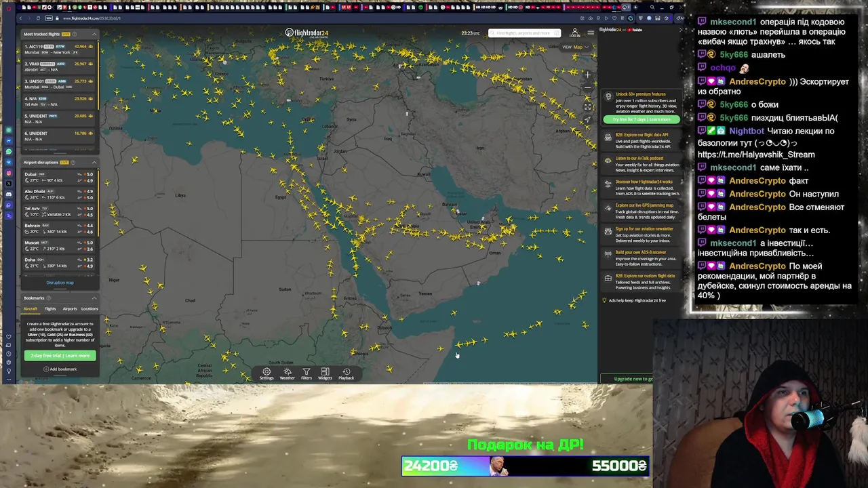Click Add bookmark

click(60, 369)
